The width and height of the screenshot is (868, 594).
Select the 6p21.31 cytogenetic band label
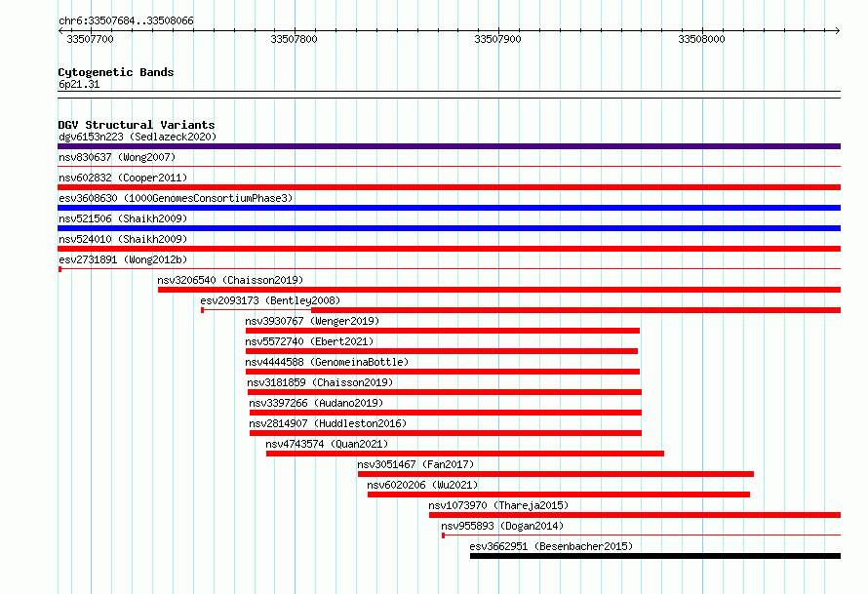(79, 84)
